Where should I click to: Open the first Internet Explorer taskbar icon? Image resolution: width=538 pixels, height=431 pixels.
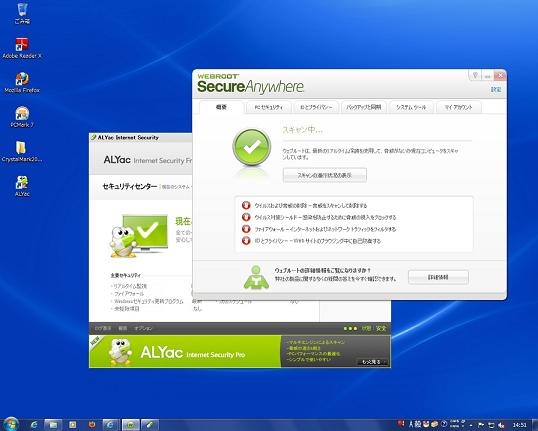[34, 424]
